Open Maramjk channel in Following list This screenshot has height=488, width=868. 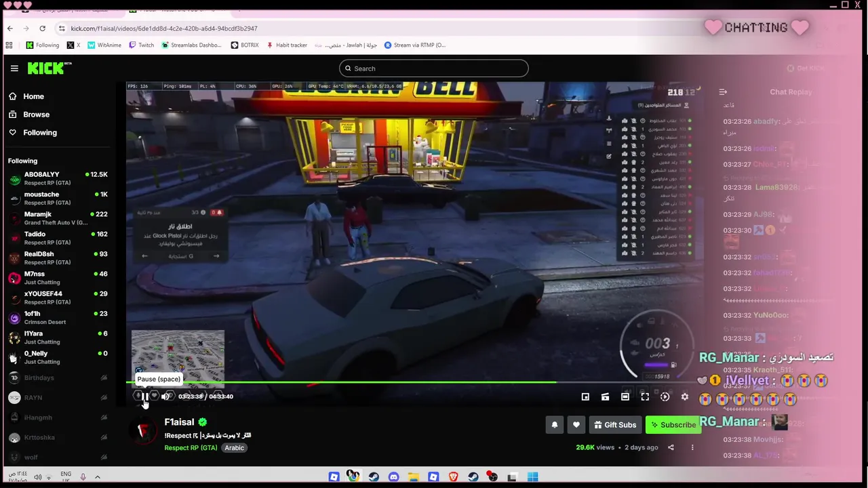tap(58, 218)
